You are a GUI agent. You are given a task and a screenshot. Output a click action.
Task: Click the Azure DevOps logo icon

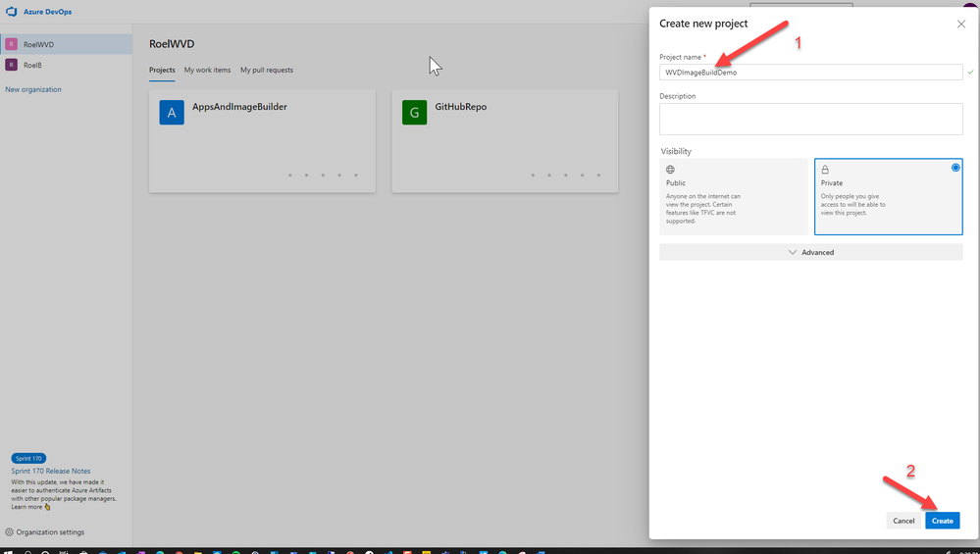pyautogui.click(x=11, y=12)
